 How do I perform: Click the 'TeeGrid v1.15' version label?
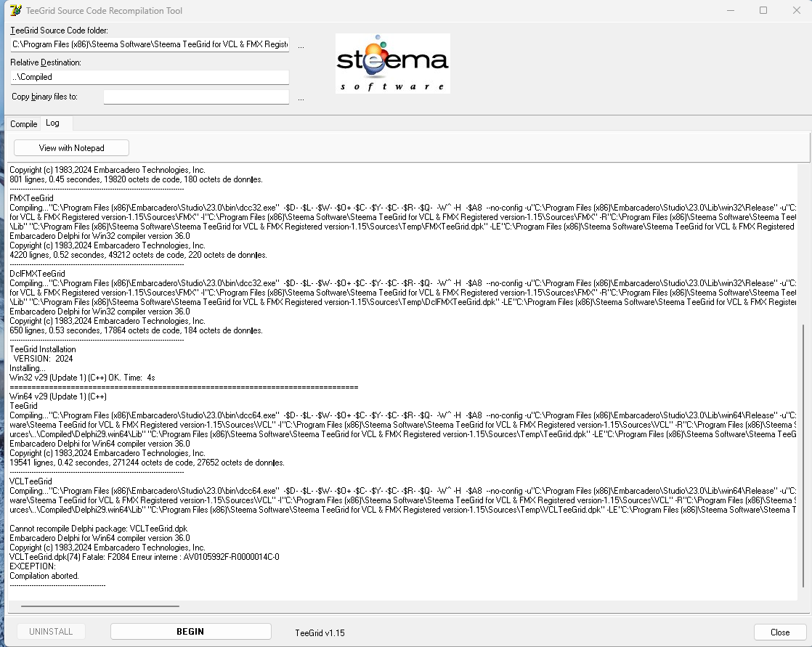point(320,633)
